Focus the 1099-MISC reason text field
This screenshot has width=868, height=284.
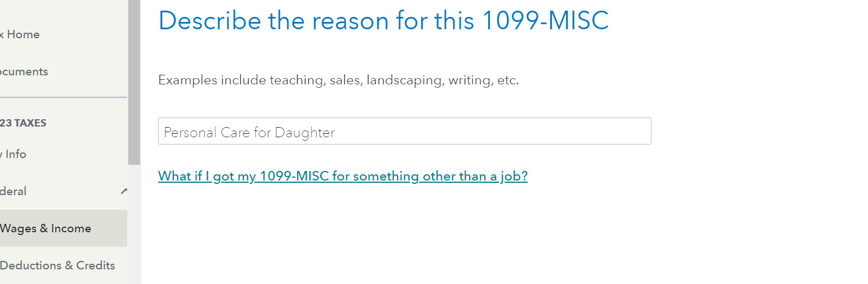click(404, 132)
